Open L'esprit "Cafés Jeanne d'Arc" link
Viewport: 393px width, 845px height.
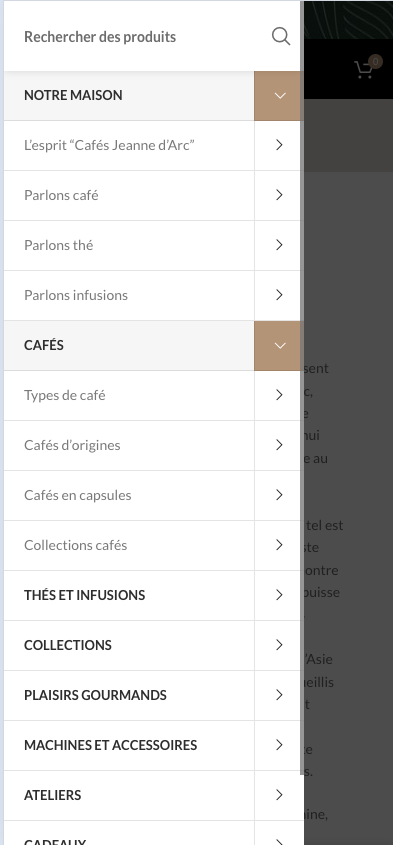click(x=109, y=145)
